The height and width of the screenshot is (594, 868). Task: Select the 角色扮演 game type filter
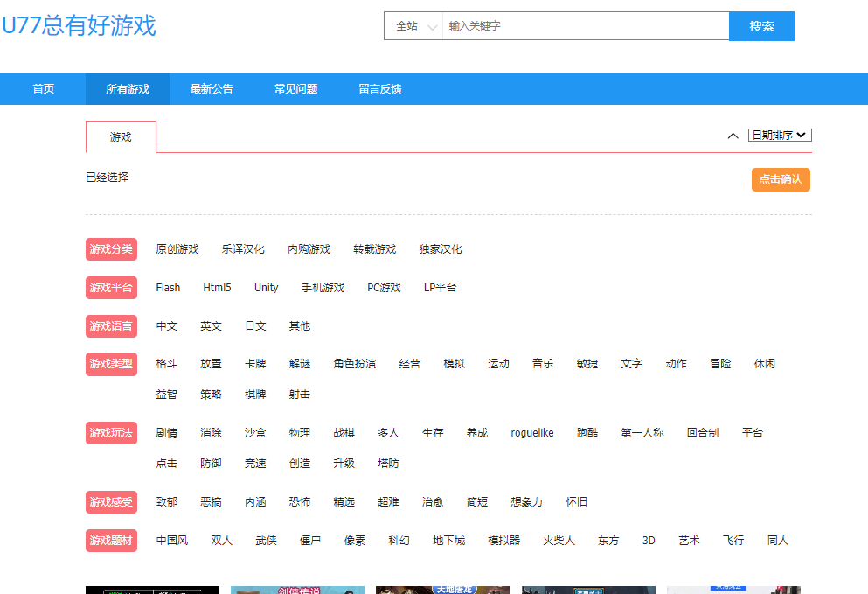(354, 364)
